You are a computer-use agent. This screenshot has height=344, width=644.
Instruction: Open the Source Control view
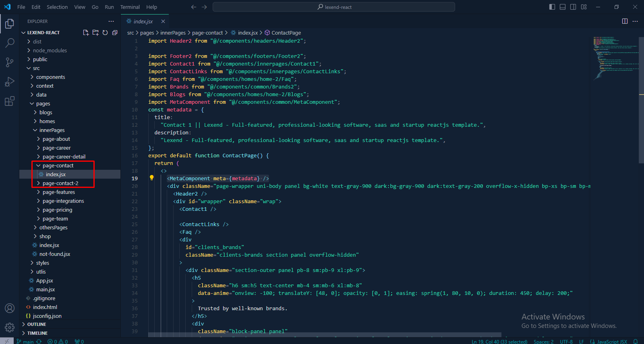tap(10, 62)
